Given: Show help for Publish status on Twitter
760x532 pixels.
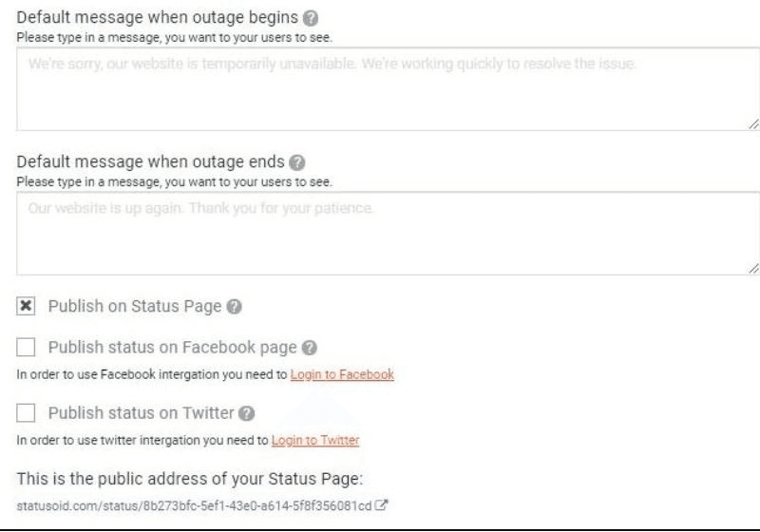Looking at the screenshot, I should [247, 413].
